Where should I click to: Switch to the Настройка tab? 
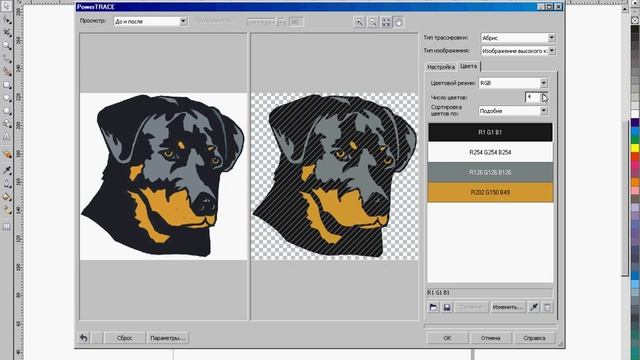(x=441, y=67)
